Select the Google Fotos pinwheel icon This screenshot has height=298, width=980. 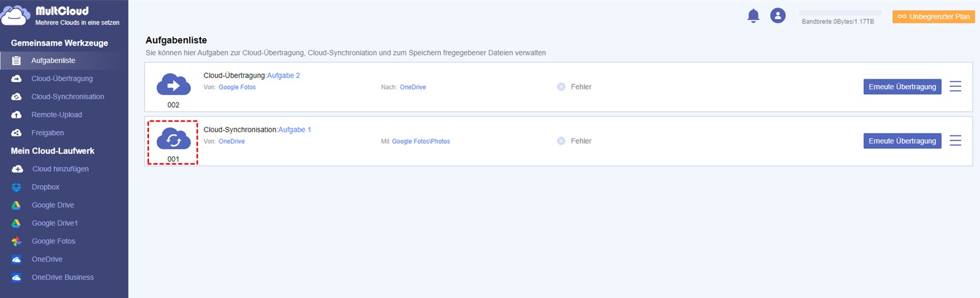click(x=17, y=241)
